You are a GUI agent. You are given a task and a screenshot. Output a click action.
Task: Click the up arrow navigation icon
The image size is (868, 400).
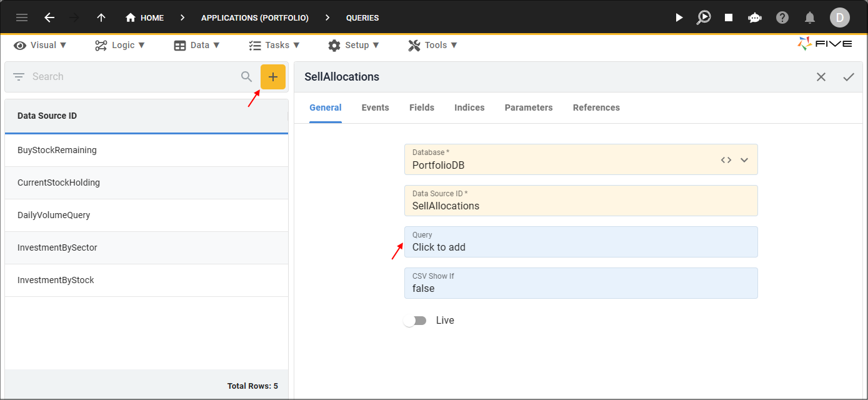(x=101, y=17)
